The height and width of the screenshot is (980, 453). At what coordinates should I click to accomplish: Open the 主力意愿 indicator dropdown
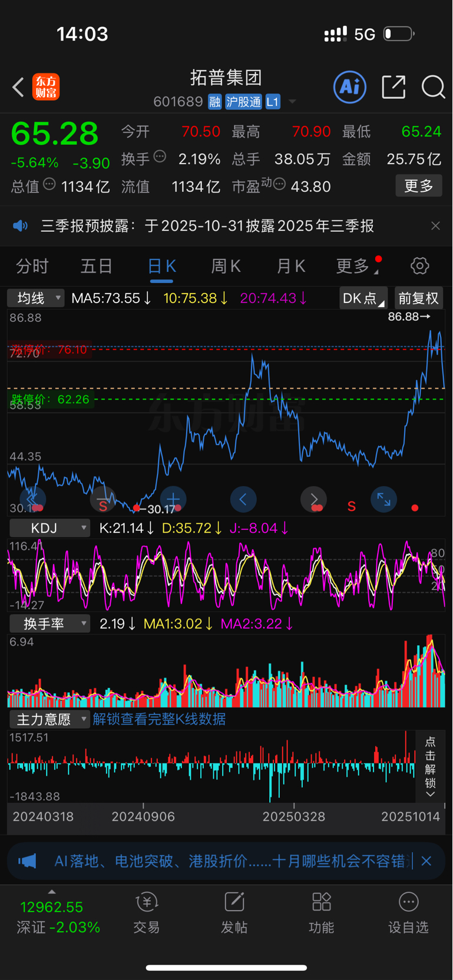point(49,719)
